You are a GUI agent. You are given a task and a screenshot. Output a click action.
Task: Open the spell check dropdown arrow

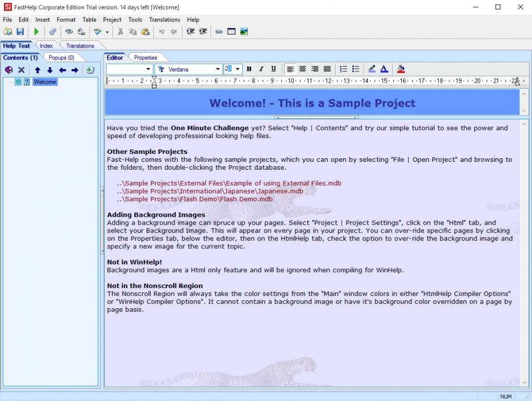[107, 32]
